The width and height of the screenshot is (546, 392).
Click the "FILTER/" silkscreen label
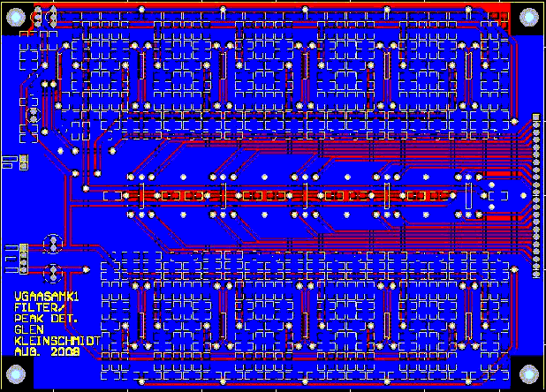(x=40, y=307)
